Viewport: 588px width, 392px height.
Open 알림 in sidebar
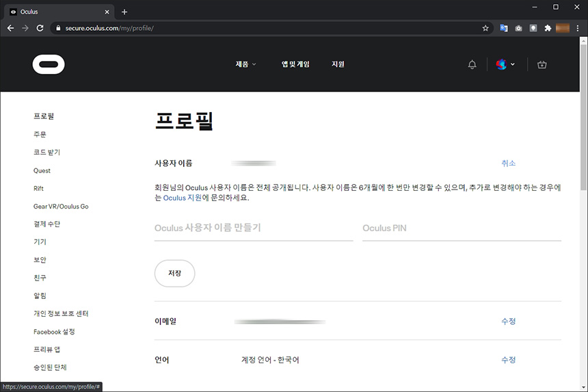pos(40,296)
